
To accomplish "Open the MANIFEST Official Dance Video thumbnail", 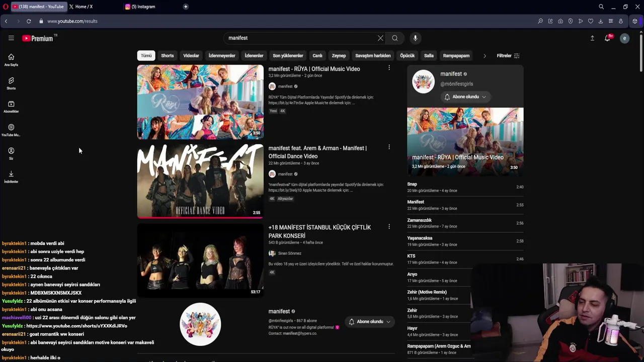I will pos(200,181).
